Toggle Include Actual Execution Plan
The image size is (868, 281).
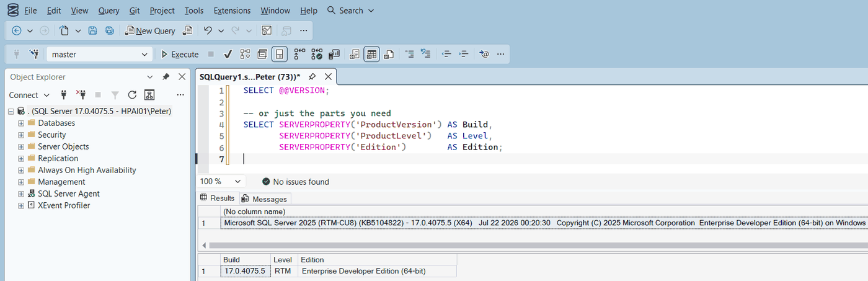tap(299, 54)
